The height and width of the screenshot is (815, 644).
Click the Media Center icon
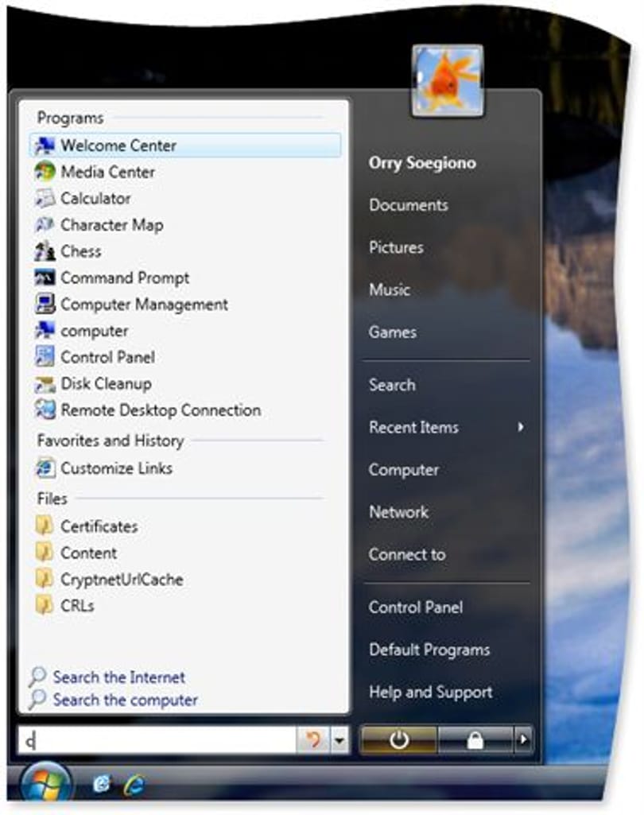point(45,172)
